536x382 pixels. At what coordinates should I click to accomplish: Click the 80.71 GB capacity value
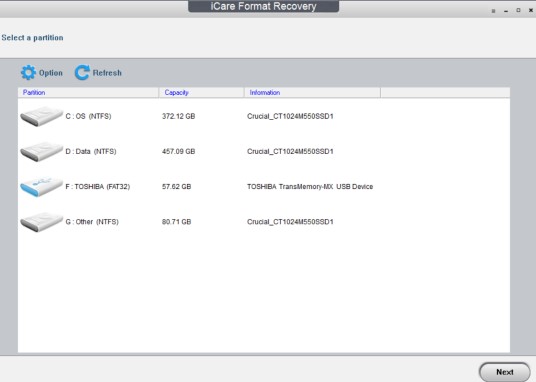click(176, 222)
